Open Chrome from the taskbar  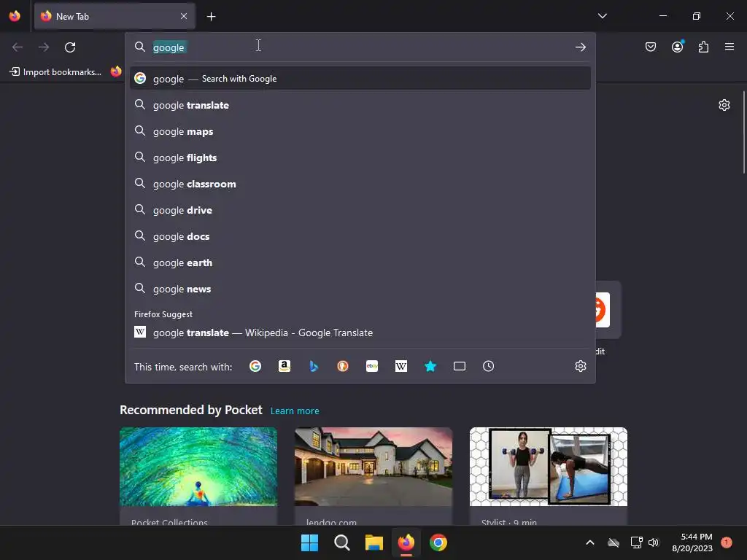(438, 542)
